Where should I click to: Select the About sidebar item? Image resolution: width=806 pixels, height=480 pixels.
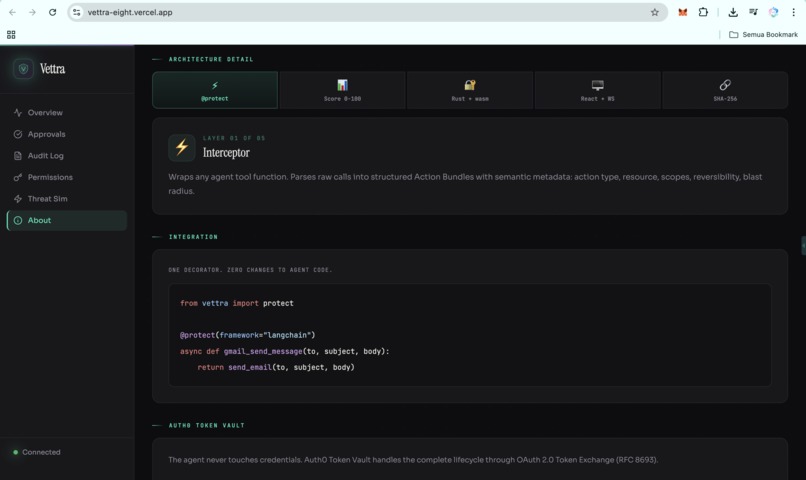pyautogui.click(x=67, y=220)
